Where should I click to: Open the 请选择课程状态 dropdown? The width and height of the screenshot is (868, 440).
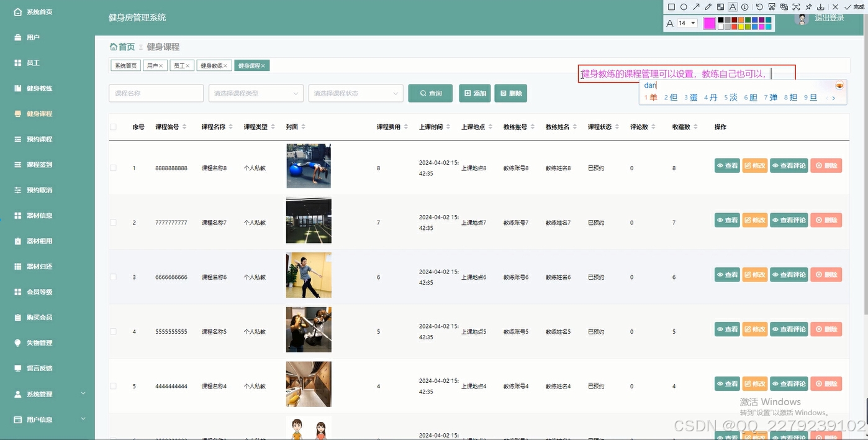[x=356, y=93]
